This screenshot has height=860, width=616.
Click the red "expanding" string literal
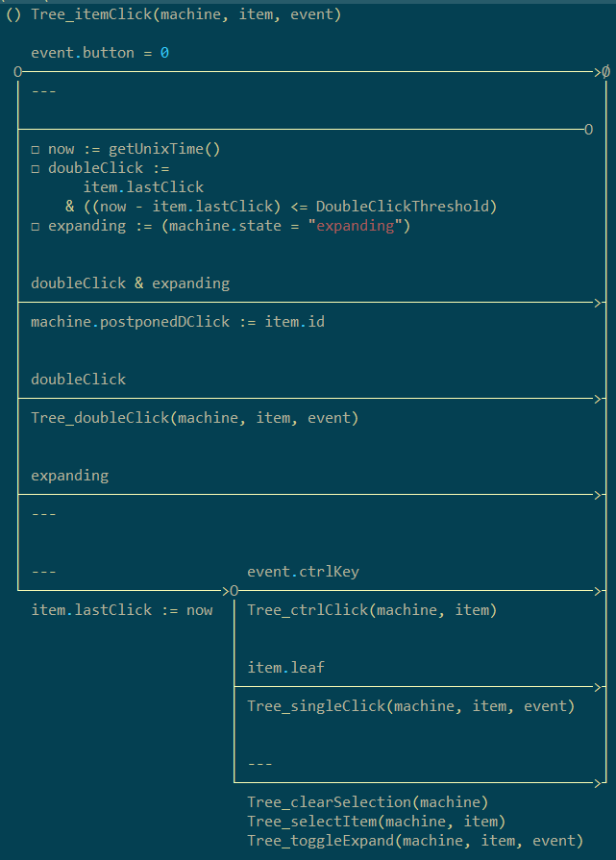pos(356,226)
